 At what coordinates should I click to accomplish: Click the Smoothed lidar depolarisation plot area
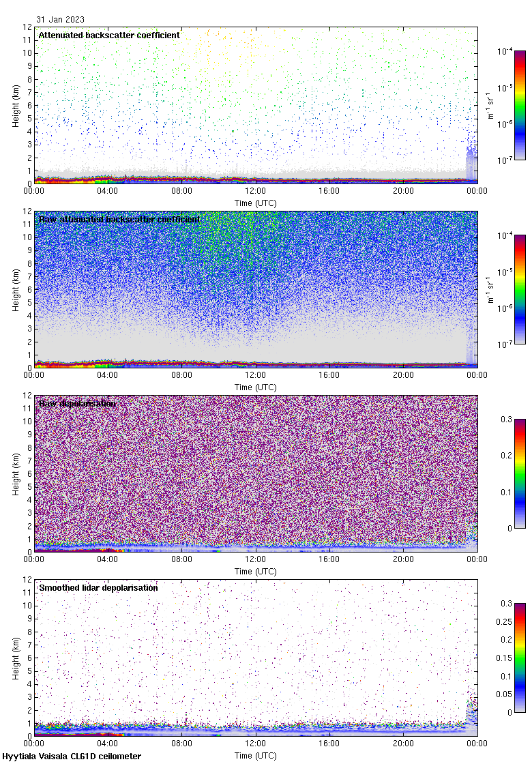256,658
